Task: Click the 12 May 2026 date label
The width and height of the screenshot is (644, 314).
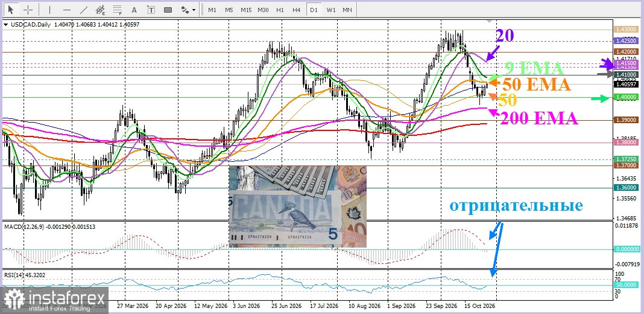Action: pos(210,307)
